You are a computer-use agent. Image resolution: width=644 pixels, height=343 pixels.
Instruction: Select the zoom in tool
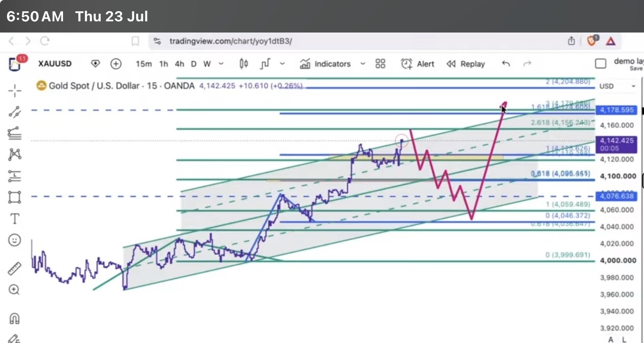[15, 290]
